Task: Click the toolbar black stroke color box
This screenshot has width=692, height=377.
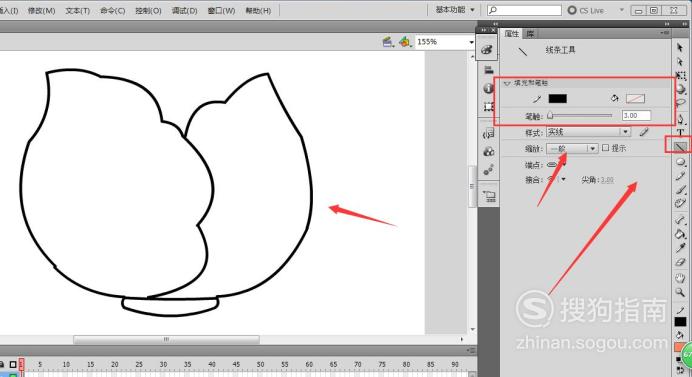Action: tap(680, 322)
